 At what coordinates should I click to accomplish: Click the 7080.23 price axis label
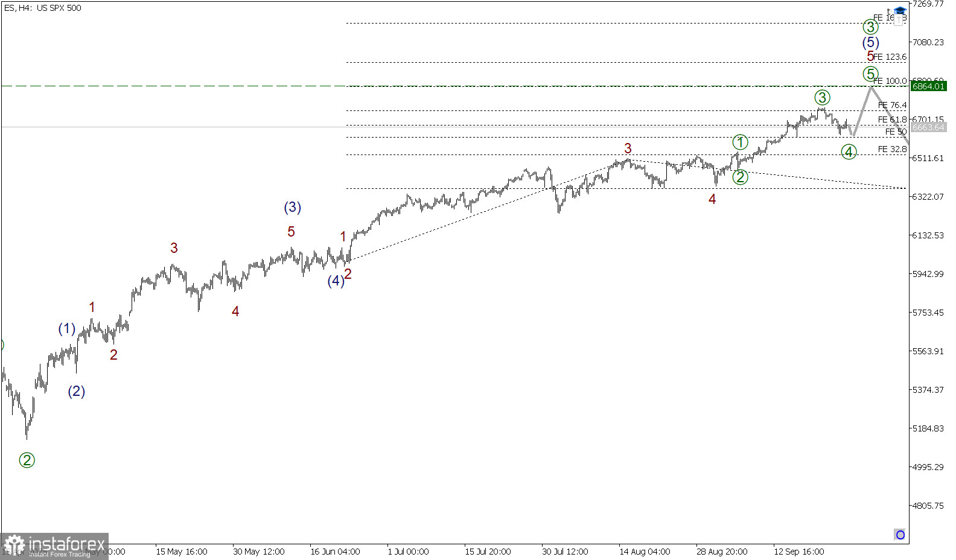[x=928, y=42]
